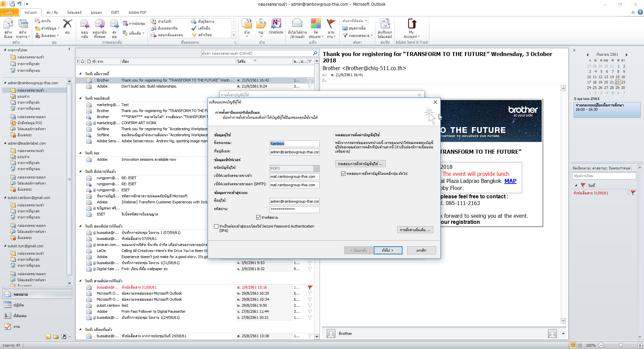Toggle flag on Adobe 21/9/2561 9:24 message
The image size is (644, 349).
(310, 87)
